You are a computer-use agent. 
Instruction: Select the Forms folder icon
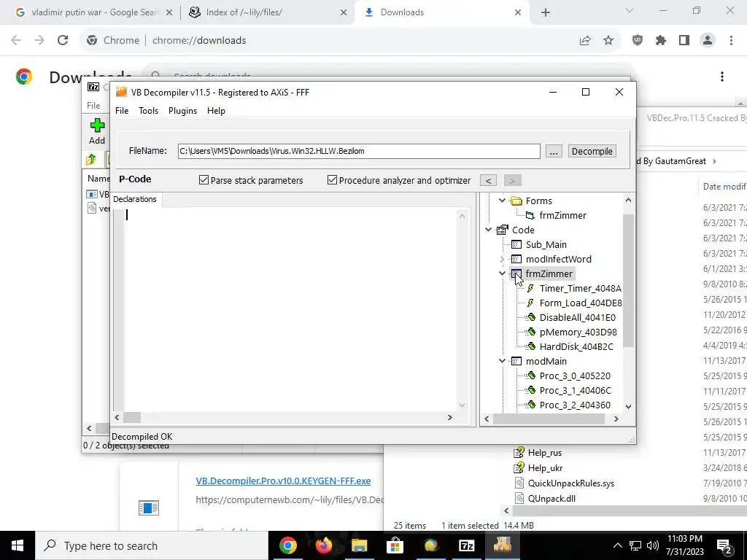[x=516, y=201]
